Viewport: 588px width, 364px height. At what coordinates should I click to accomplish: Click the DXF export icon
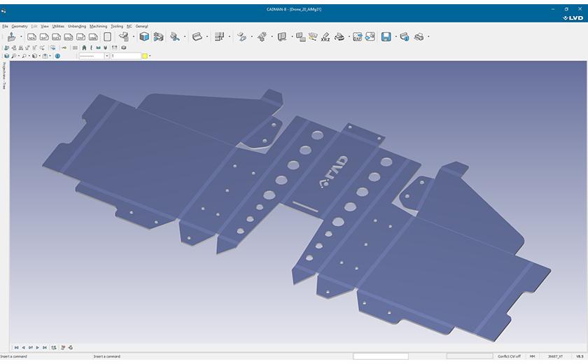[358, 36]
